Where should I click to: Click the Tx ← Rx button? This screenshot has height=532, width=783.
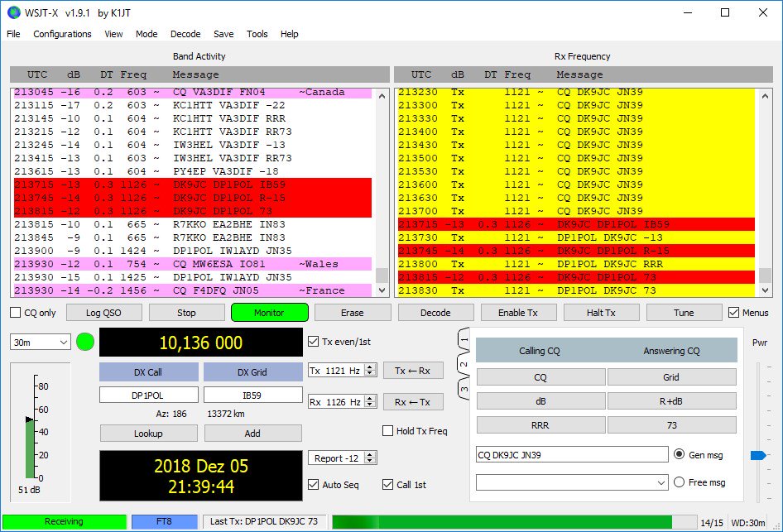(x=413, y=371)
